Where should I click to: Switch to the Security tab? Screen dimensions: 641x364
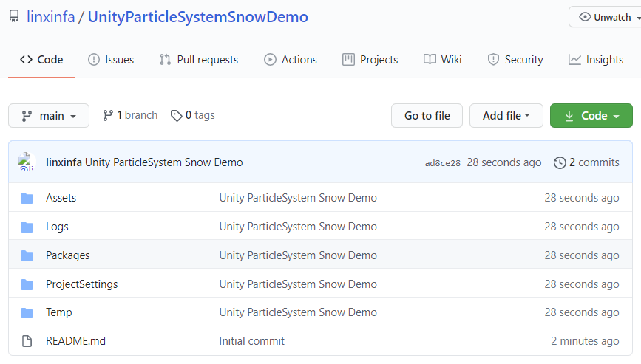tap(515, 60)
